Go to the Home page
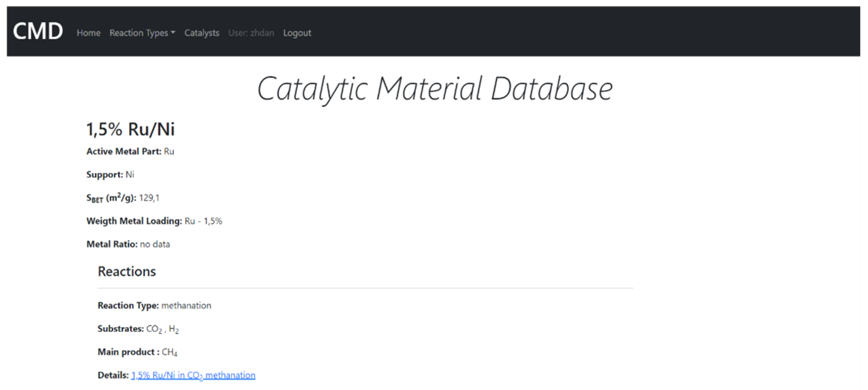 click(x=88, y=33)
